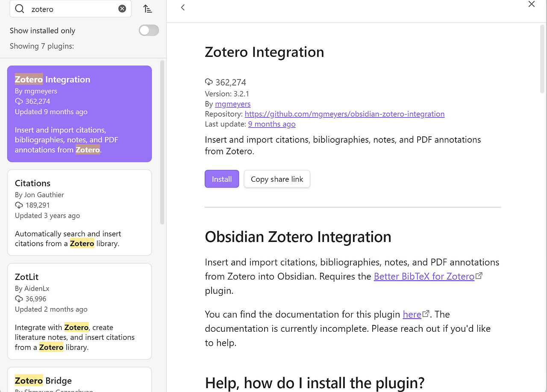Open Better BibTeX for Zotero link

point(424,277)
